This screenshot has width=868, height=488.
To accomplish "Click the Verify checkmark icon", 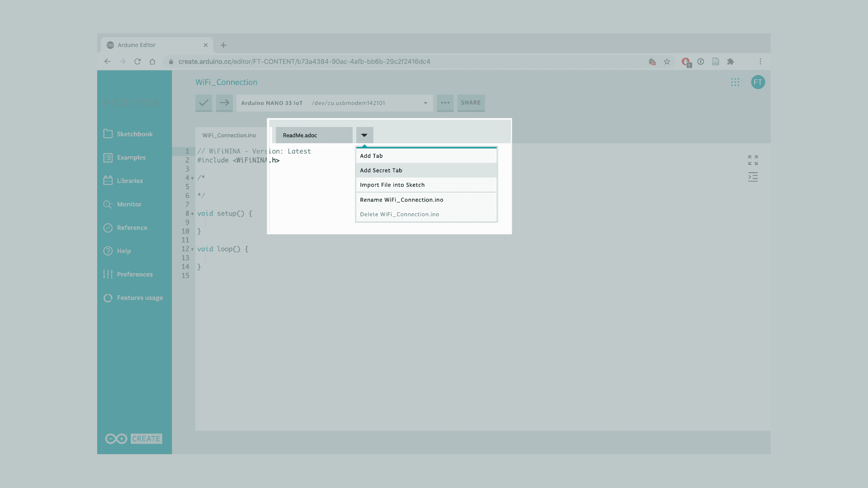I will [203, 103].
